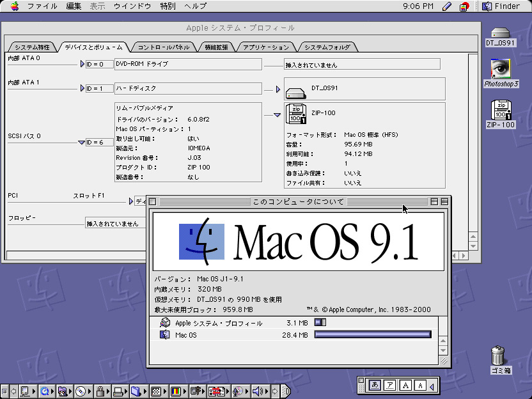Open the 編集 menu

74,6
